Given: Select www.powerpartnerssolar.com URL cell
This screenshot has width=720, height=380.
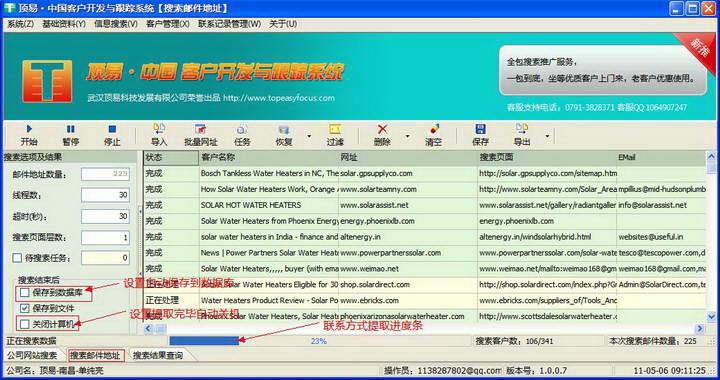Looking at the screenshot, I should pyautogui.click(x=408, y=253).
